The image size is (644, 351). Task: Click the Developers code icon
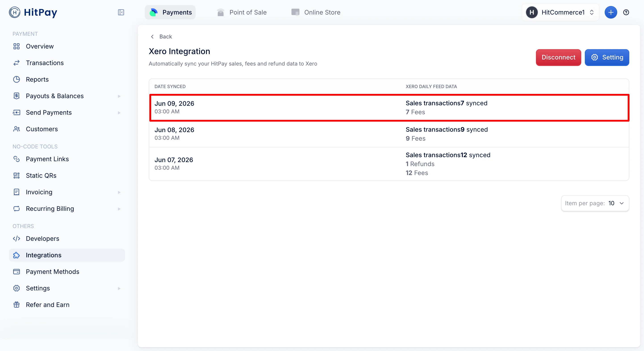[x=17, y=239]
